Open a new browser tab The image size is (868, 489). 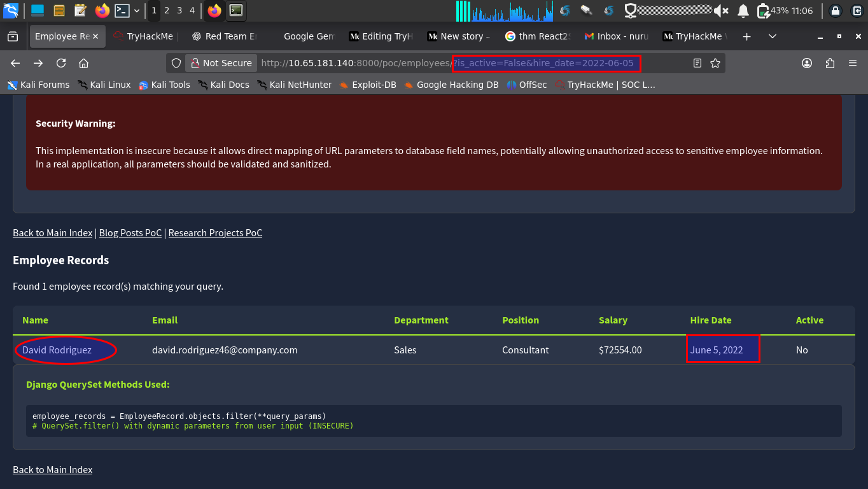[x=746, y=36]
